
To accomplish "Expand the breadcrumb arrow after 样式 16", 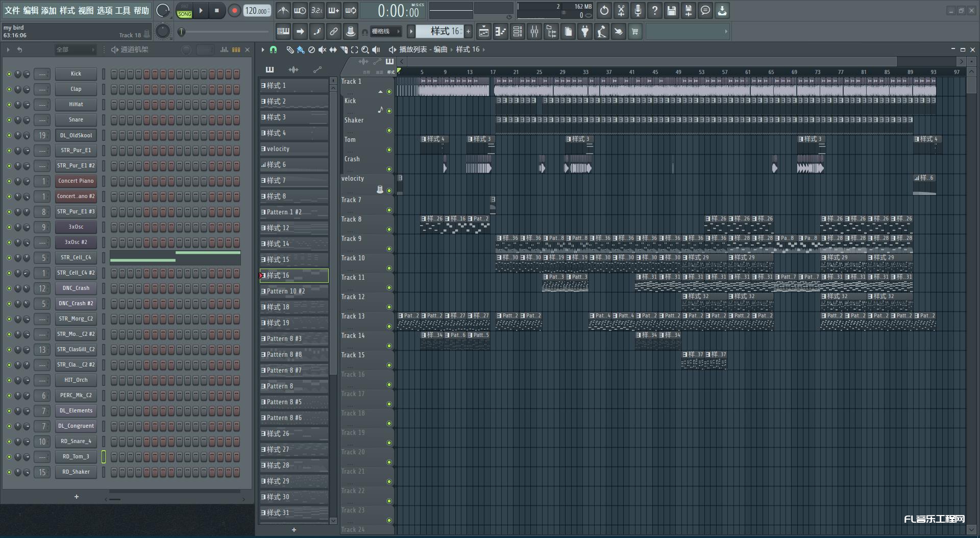I will point(483,50).
